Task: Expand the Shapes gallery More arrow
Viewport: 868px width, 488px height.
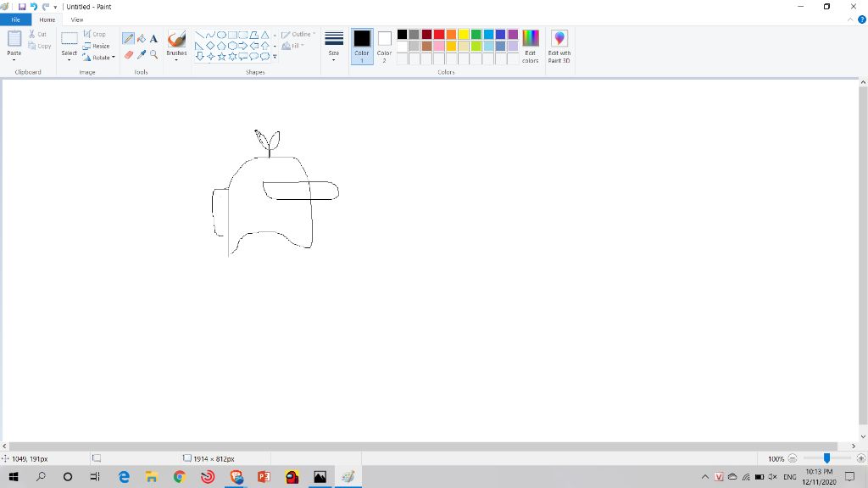Action: tap(275, 57)
